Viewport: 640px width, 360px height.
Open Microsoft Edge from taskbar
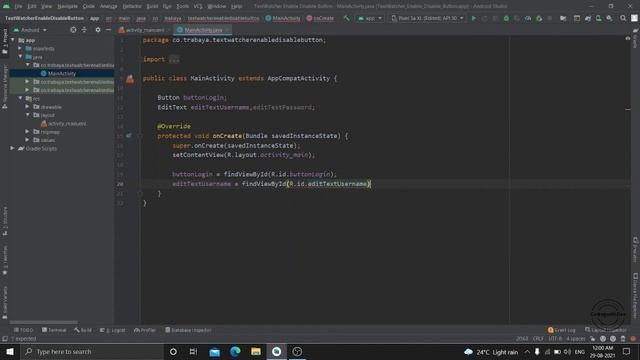(235, 351)
